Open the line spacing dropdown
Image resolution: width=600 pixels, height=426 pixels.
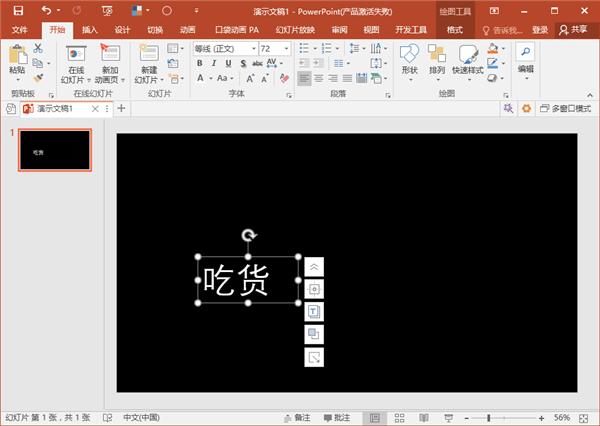click(x=357, y=49)
